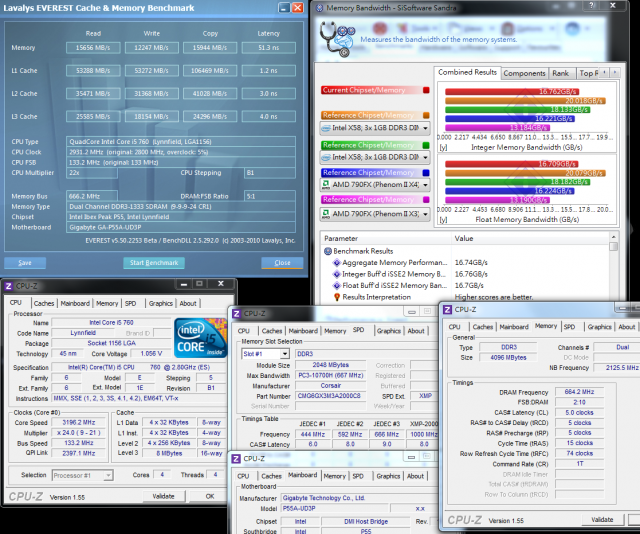Screen dimensions: 640x534
Task: Open the Caches tab in CPU-Z processor window
Action: pos(44,303)
